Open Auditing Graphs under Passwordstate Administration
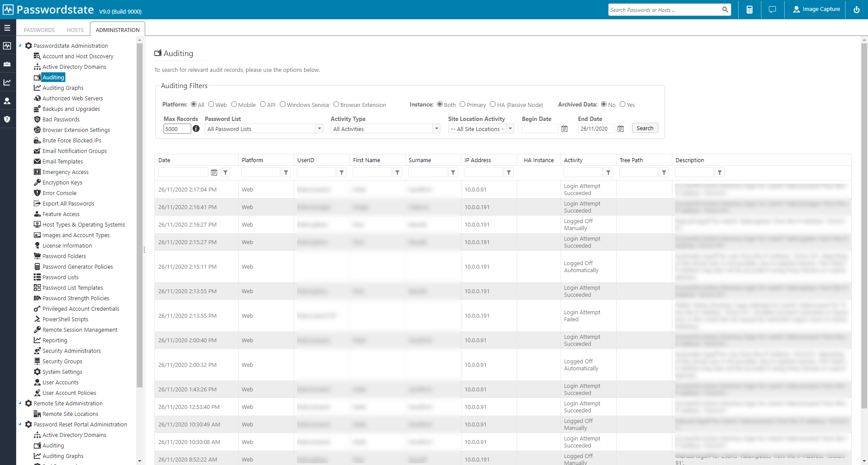Image resolution: width=868 pixels, height=465 pixels. point(63,88)
